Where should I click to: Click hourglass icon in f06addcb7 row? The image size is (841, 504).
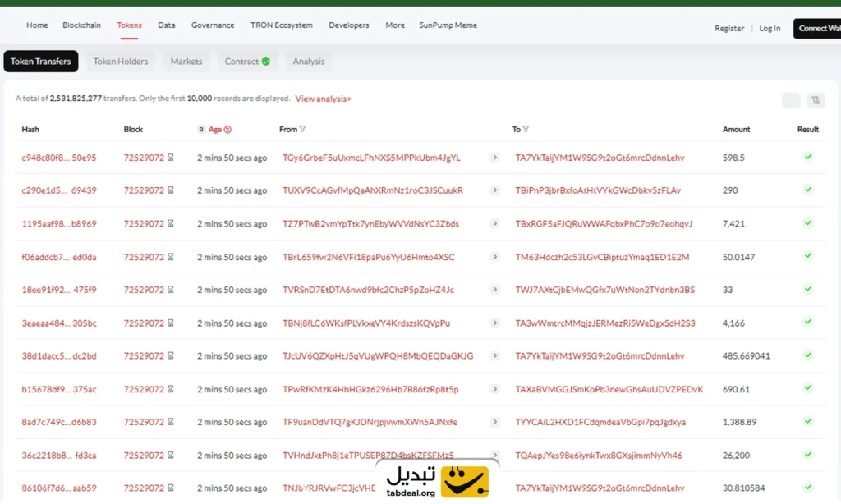[171, 257]
